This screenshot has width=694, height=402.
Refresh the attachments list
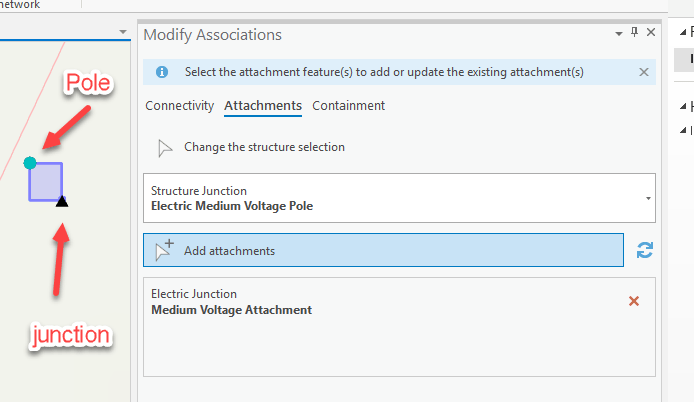[645, 250]
